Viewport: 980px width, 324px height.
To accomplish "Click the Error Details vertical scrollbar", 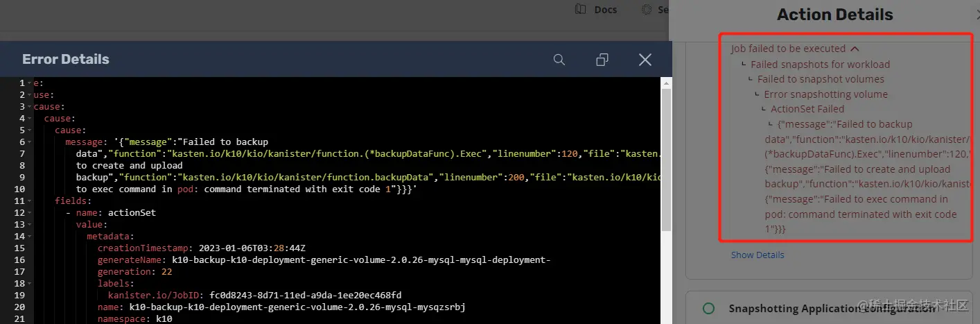I will coord(666,160).
